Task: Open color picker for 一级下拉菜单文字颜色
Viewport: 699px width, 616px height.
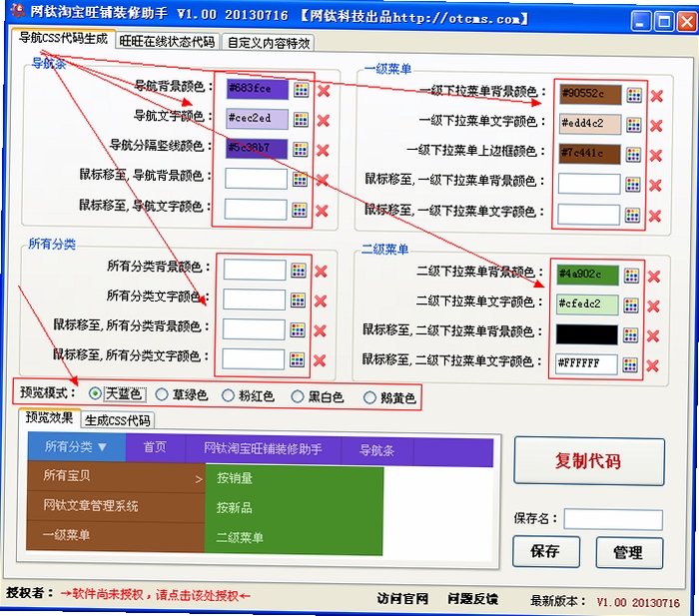Action: pos(633,125)
